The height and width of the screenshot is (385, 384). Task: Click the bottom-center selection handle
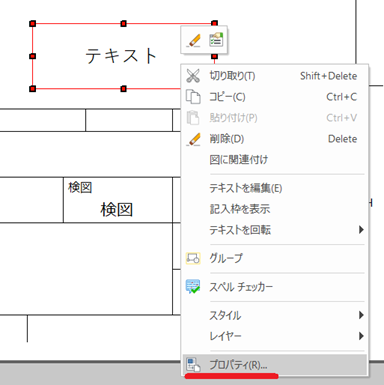tap(123, 89)
